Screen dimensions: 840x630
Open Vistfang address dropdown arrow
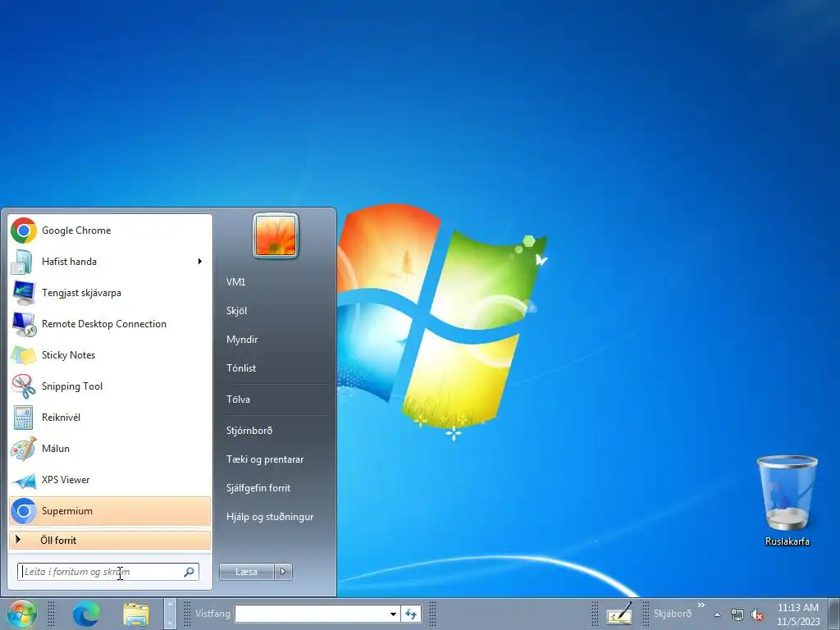point(393,614)
